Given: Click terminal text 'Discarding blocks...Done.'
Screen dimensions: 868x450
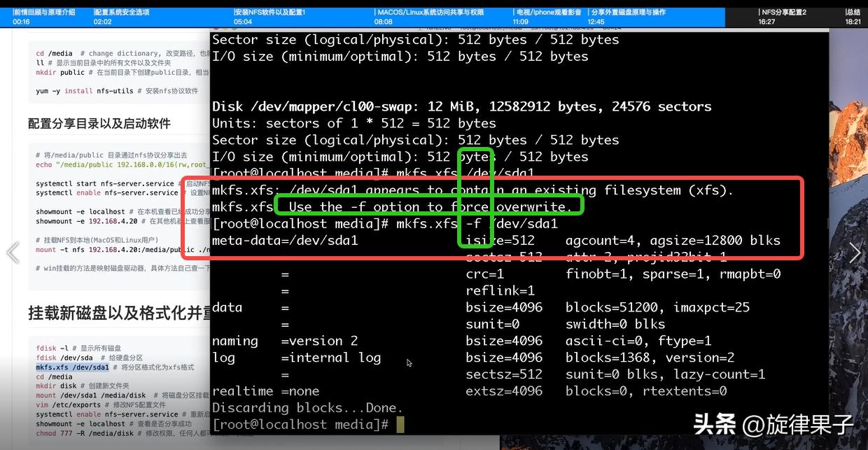Looking at the screenshot, I should (308, 407).
